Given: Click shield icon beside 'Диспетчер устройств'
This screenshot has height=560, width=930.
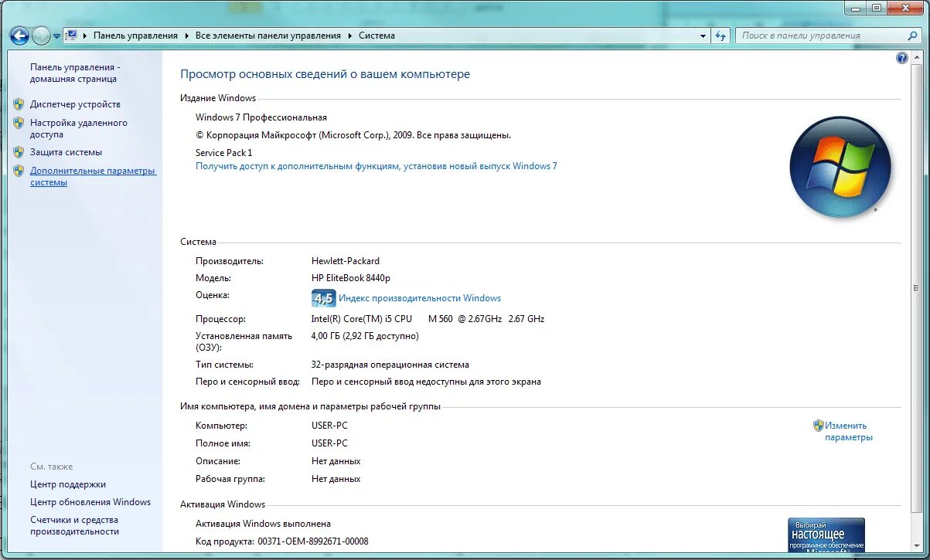Looking at the screenshot, I should [19, 104].
